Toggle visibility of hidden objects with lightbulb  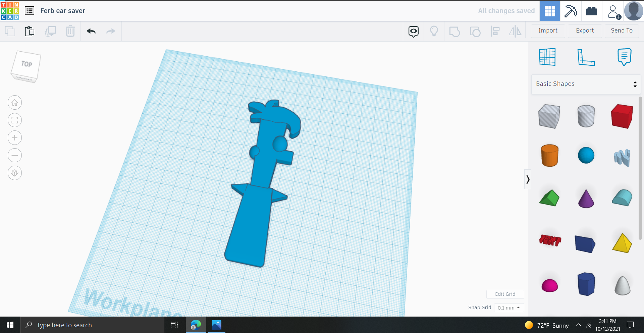434,31
